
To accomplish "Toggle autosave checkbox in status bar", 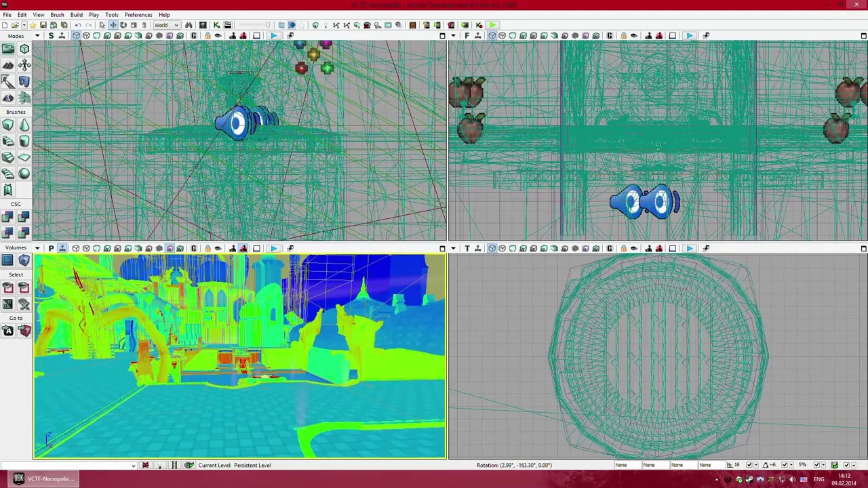I will tap(846, 465).
